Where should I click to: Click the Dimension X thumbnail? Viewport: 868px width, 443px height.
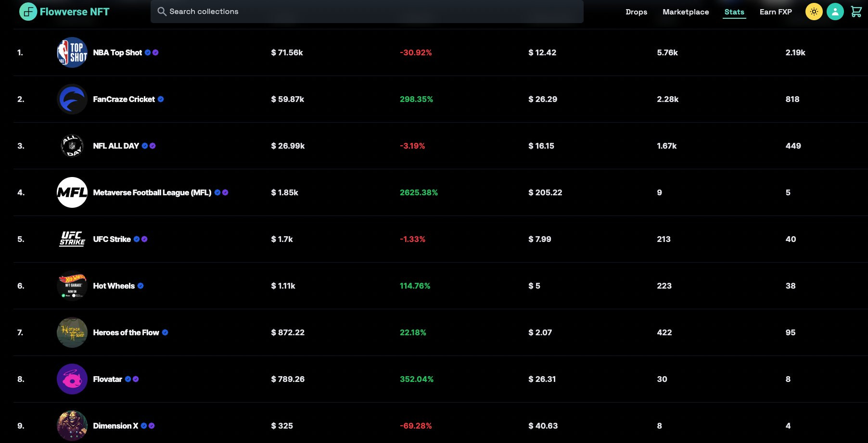(72, 426)
